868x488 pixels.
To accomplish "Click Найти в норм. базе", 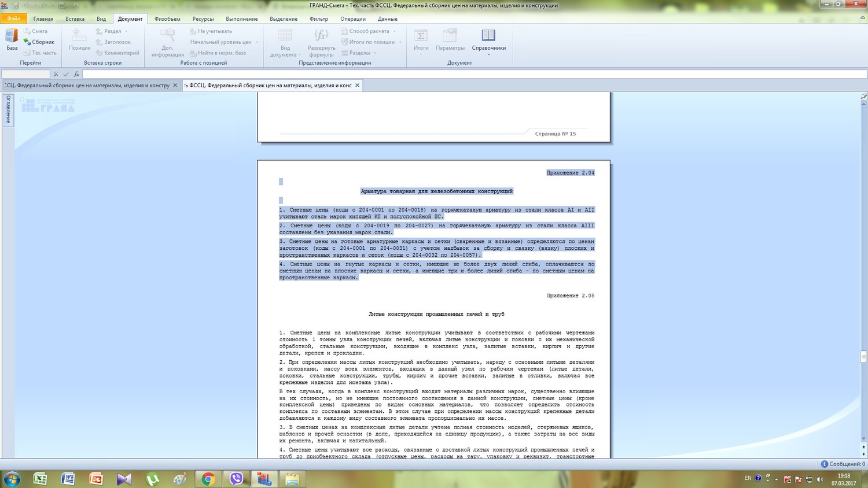I will [x=218, y=53].
